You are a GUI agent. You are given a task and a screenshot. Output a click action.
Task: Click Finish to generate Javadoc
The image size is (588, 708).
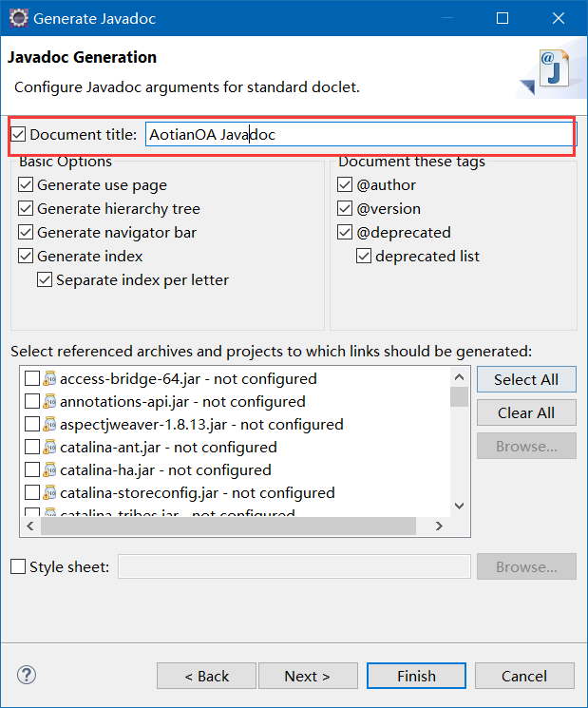[416, 676]
